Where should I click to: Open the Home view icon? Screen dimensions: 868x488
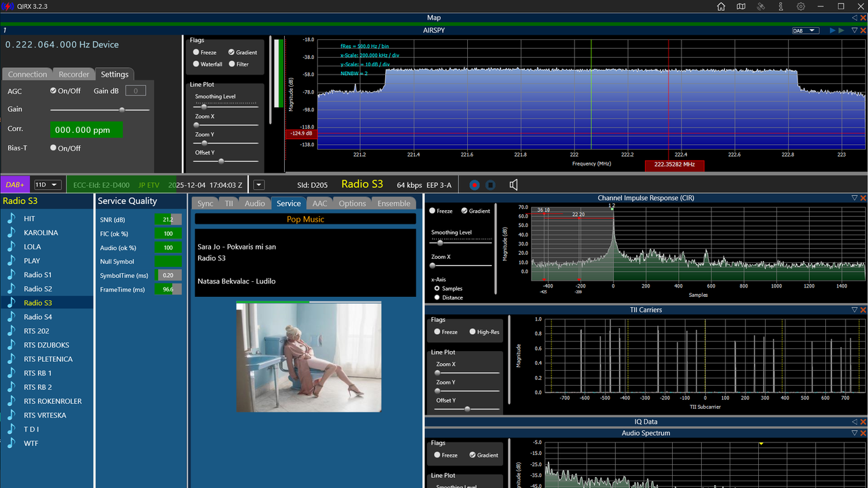coord(721,6)
